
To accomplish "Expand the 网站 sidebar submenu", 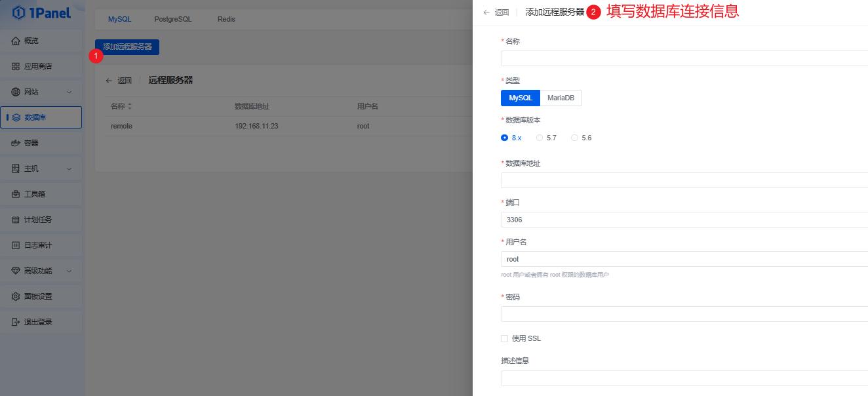I will (x=69, y=92).
